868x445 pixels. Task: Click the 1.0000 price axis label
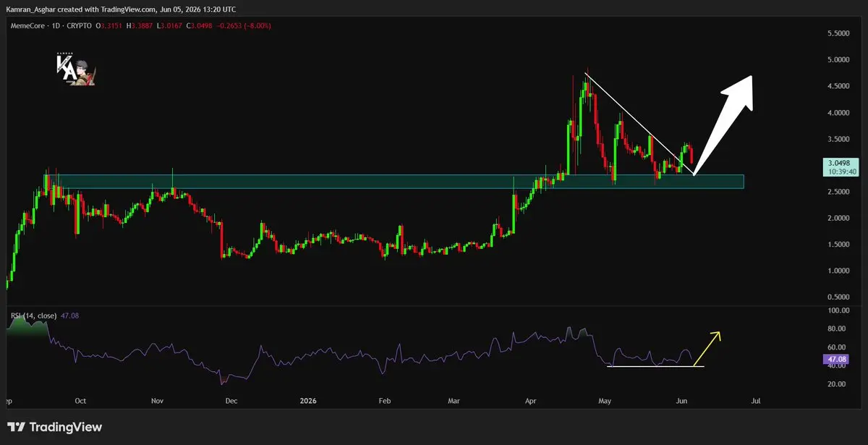pyautogui.click(x=838, y=271)
